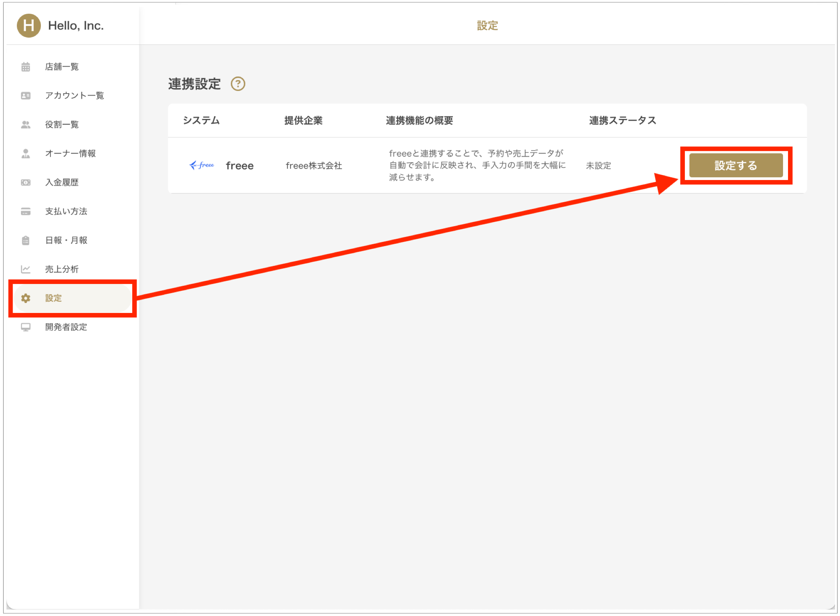Click the freee logo in the table row

pyautogui.click(x=202, y=165)
